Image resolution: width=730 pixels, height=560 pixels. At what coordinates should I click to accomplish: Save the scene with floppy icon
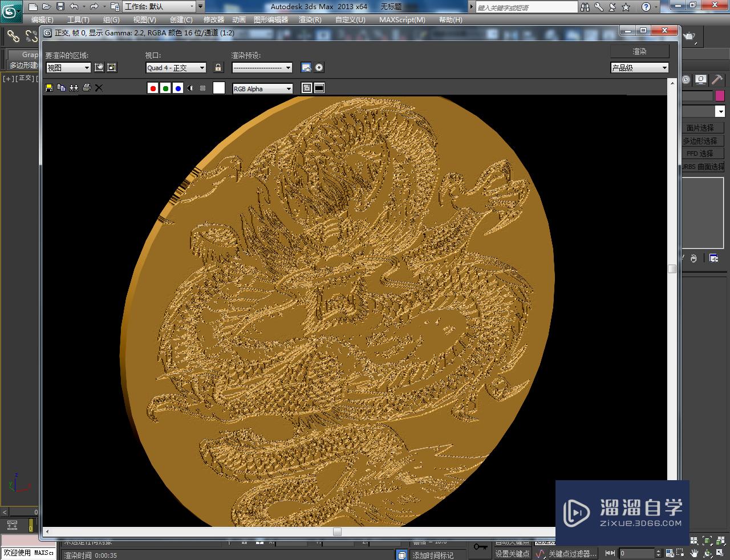click(x=60, y=7)
